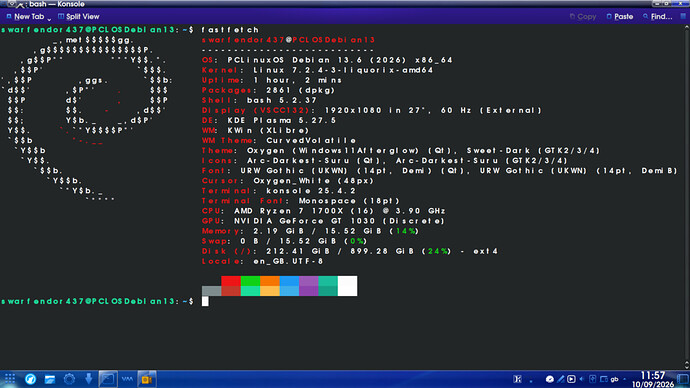Open the Find search bar
690x388 pixels.
click(x=657, y=17)
